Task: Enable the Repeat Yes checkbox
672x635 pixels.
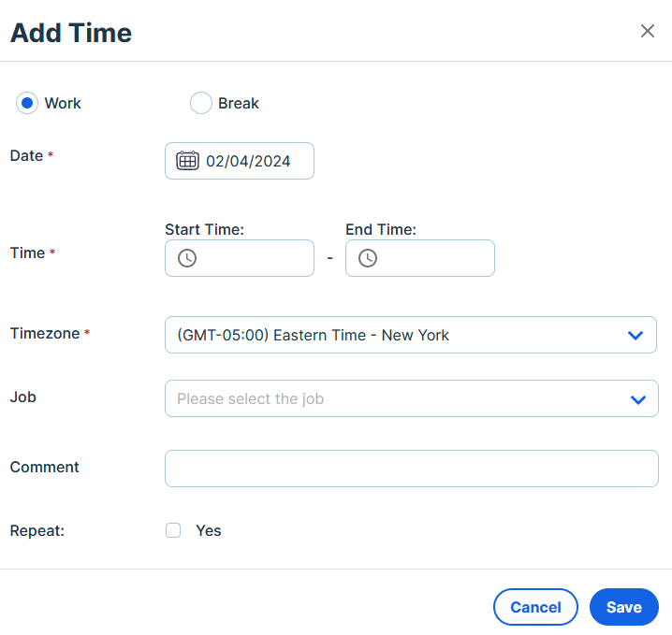Action: (x=173, y=530)
